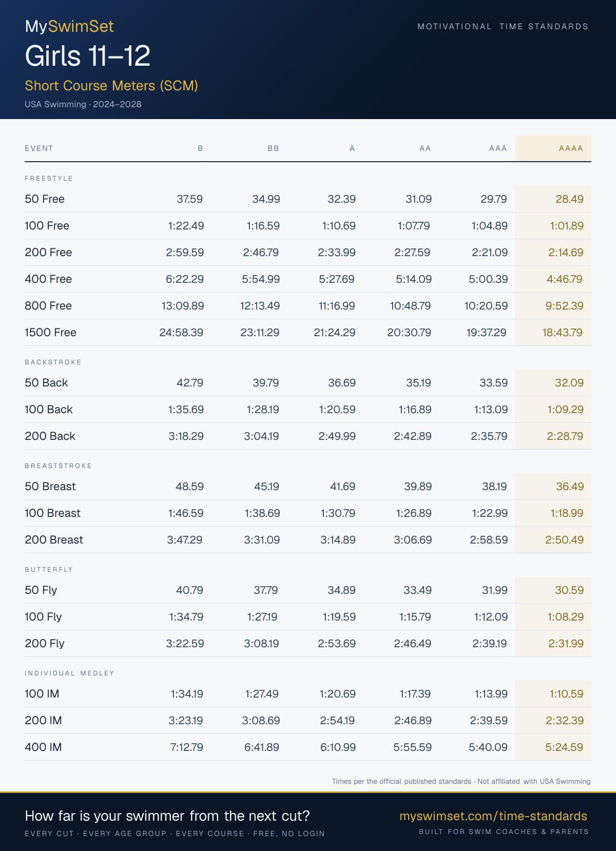Select the BACKSTROKE section heading

53,362
